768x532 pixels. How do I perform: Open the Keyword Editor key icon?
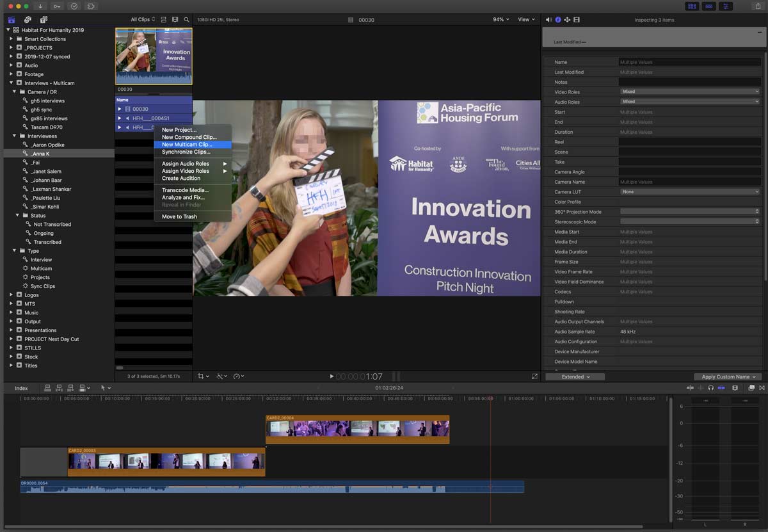point(58,6)
